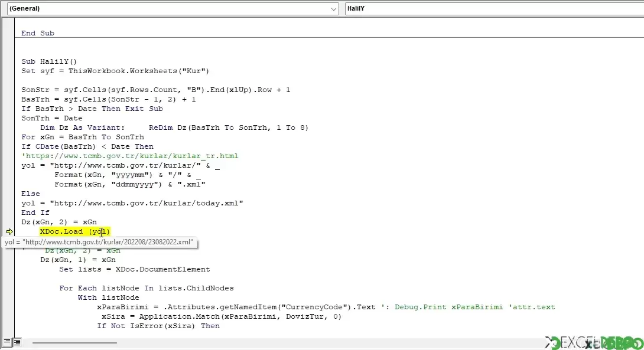The height and width of the screenshot is (350, 644).
Task: Click the With listNode line
Action: coord(109,297)
